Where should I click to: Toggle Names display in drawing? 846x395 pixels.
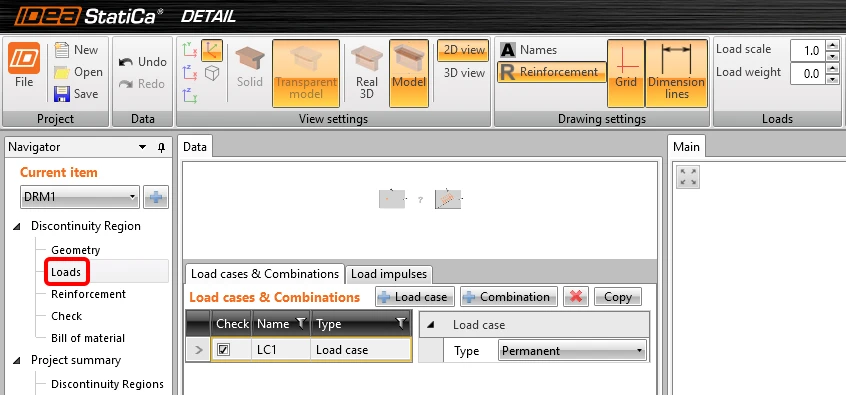click(x=529, y=50)
